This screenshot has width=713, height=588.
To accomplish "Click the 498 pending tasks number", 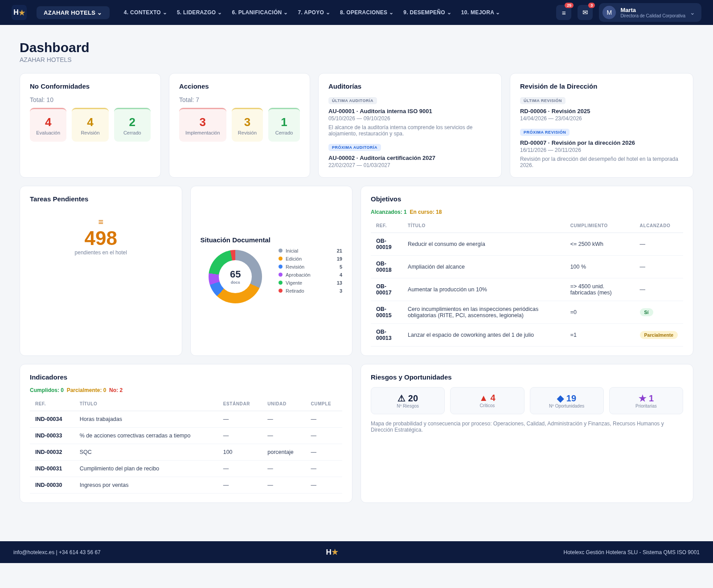I will 101,238.
